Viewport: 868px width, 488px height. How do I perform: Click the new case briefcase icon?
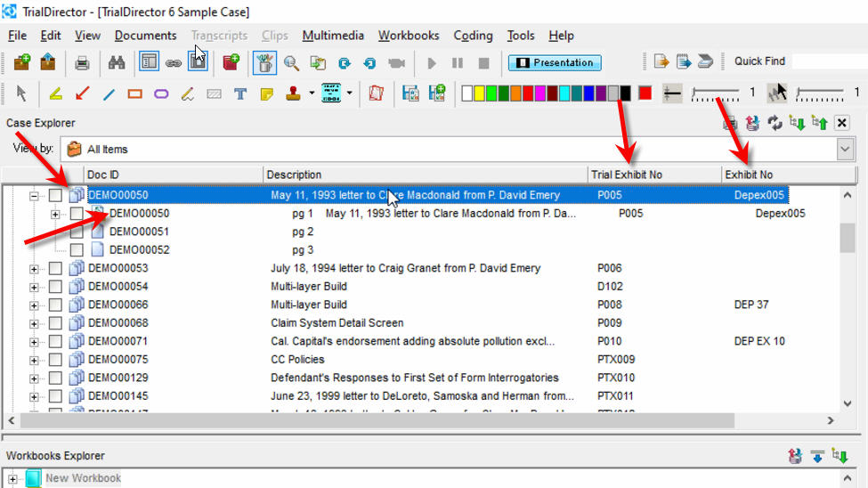pos(22,62)
